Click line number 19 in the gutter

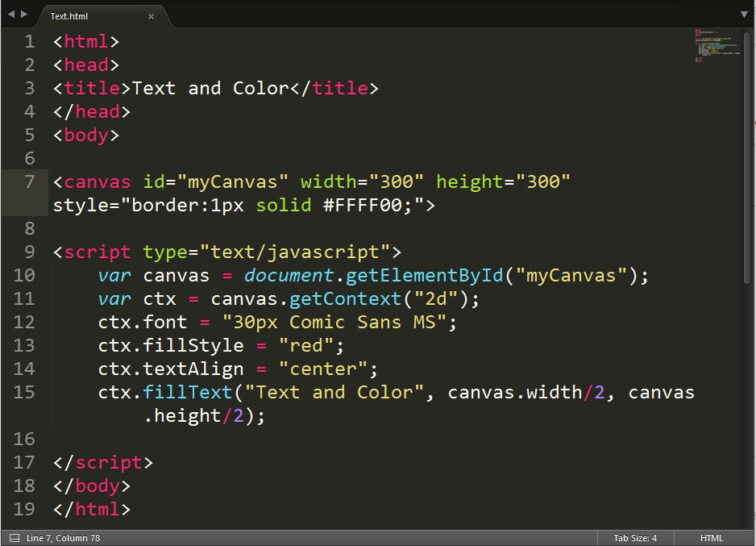(x=24, y=509)
